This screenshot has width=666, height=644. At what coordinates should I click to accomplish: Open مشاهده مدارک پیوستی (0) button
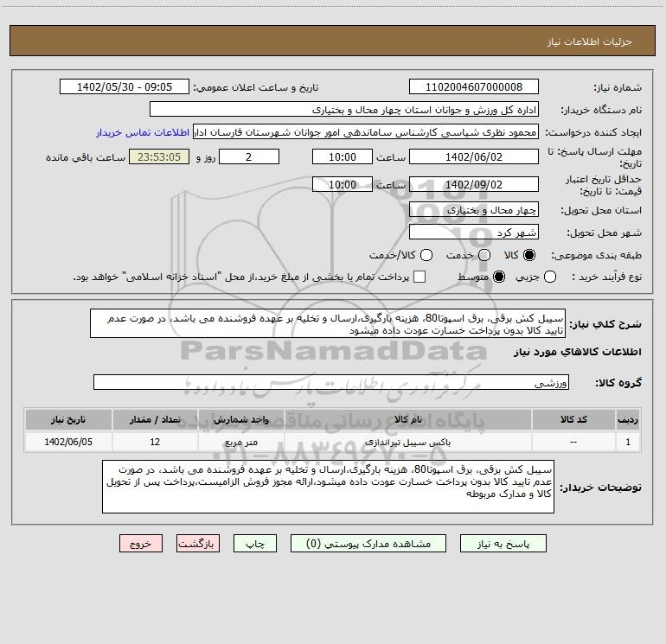(368, 544)
